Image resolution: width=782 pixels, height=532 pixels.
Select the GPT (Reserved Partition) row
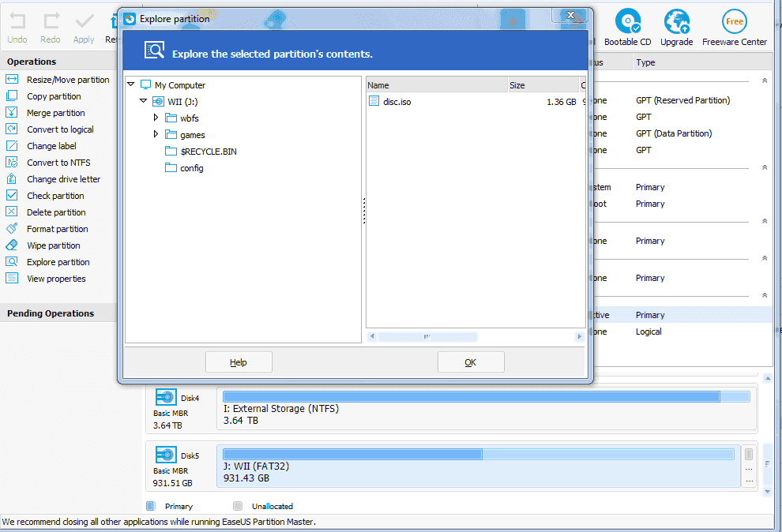pyautogui.click(x=681, y=100)
